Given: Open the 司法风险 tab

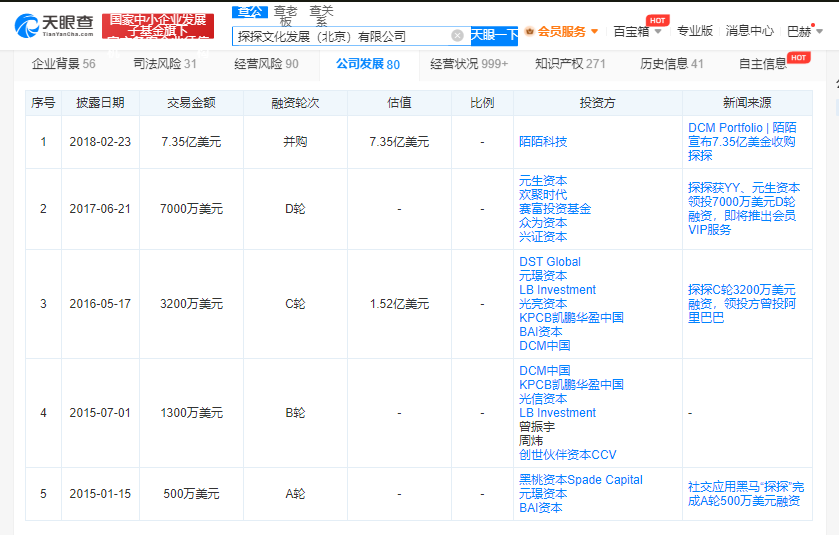Looking at the screenshot, I should click(x=164, y=64).
